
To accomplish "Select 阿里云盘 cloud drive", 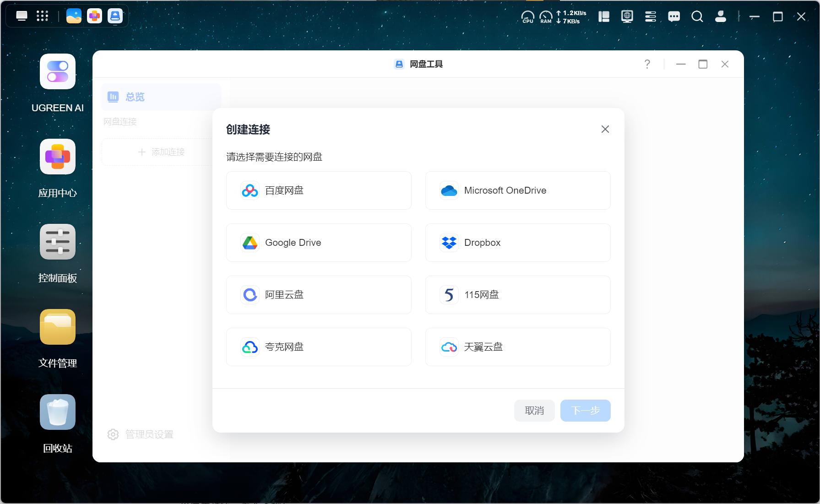I will coord(319,295).
